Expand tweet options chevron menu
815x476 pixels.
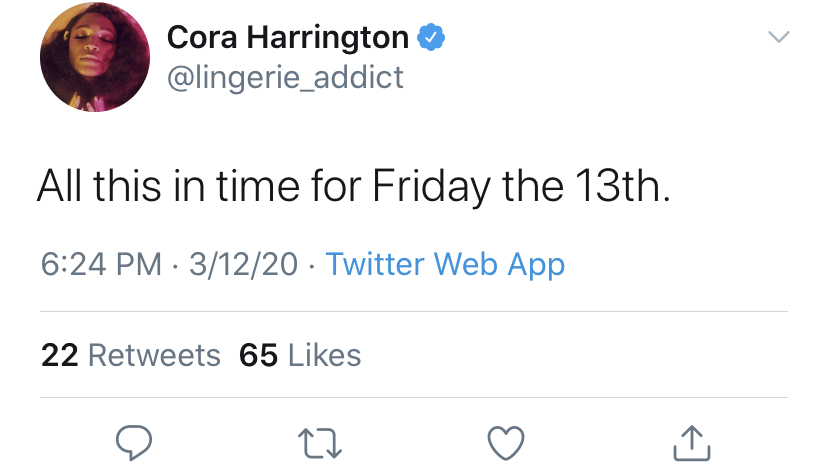pyautogui.click(x=779, y=37)
